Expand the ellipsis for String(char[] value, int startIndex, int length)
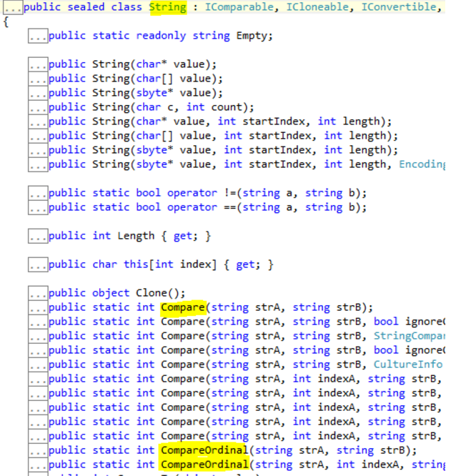Screen dimensions: 456x476 pos(38,136)
